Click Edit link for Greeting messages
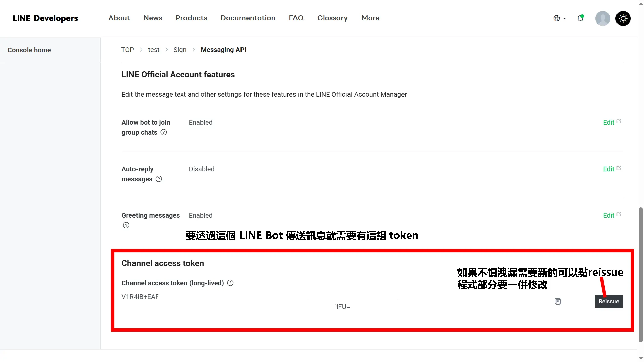 pyautogui.click(x=609, y=215)
